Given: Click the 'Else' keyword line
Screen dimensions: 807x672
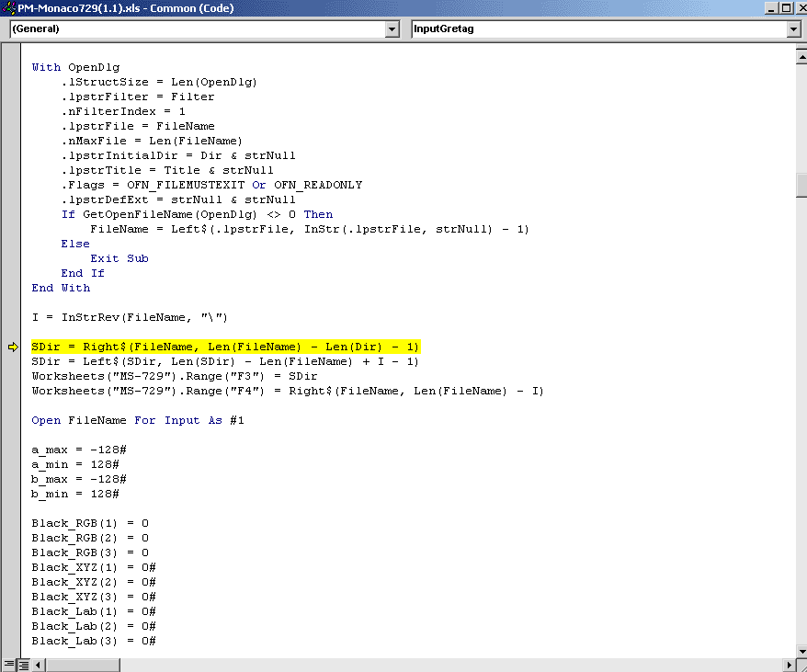Looking at the screenshot, I should click(75, 244).
